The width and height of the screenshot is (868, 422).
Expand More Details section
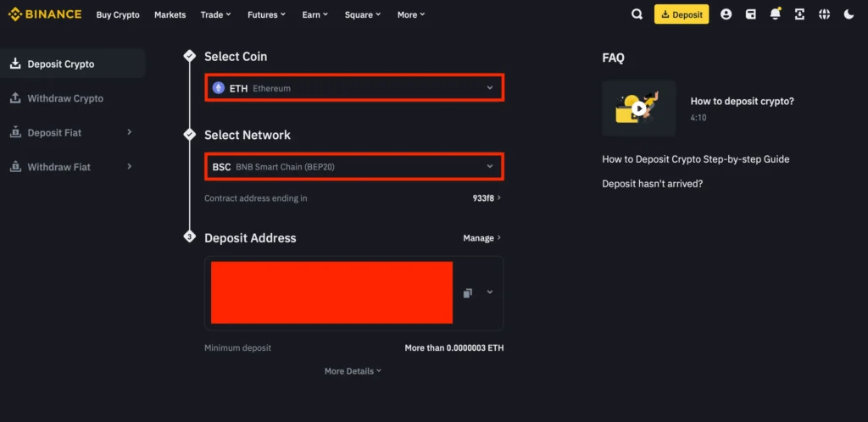point(353,371)
